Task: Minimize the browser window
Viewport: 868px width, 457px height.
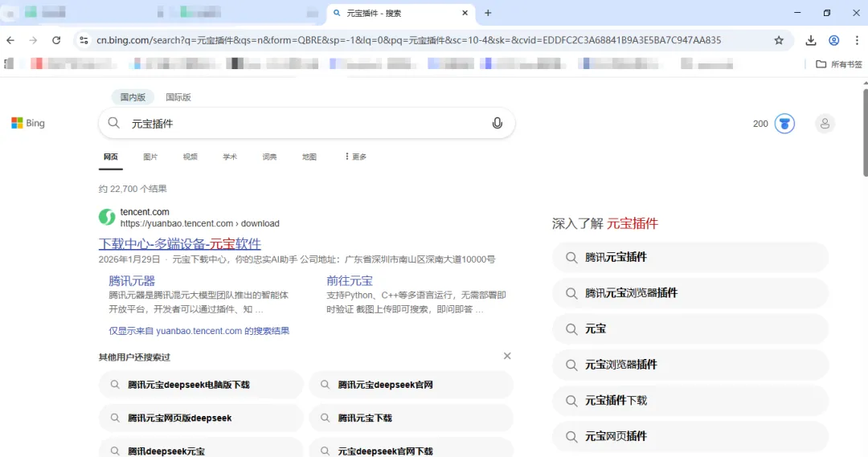Action: point(797,13)
